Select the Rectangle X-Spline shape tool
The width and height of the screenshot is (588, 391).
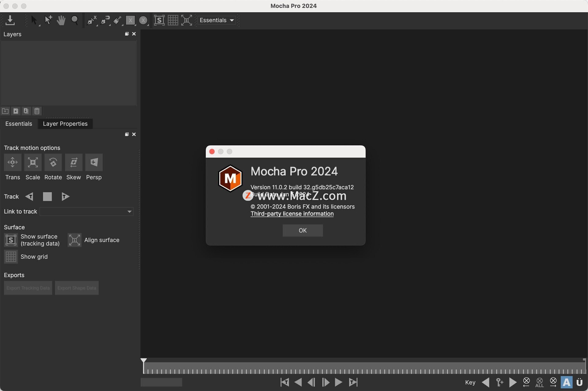point(130,20)
